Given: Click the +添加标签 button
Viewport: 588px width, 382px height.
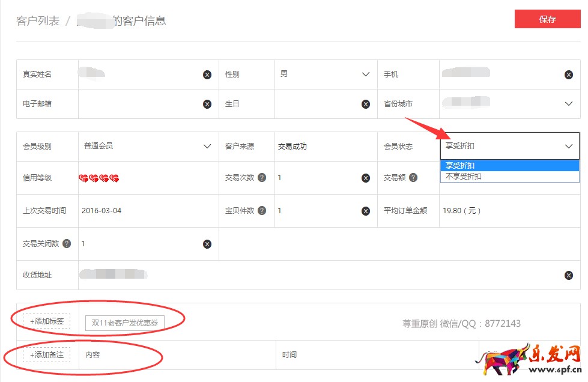Looking at the screenshot, I should [47, 321].
